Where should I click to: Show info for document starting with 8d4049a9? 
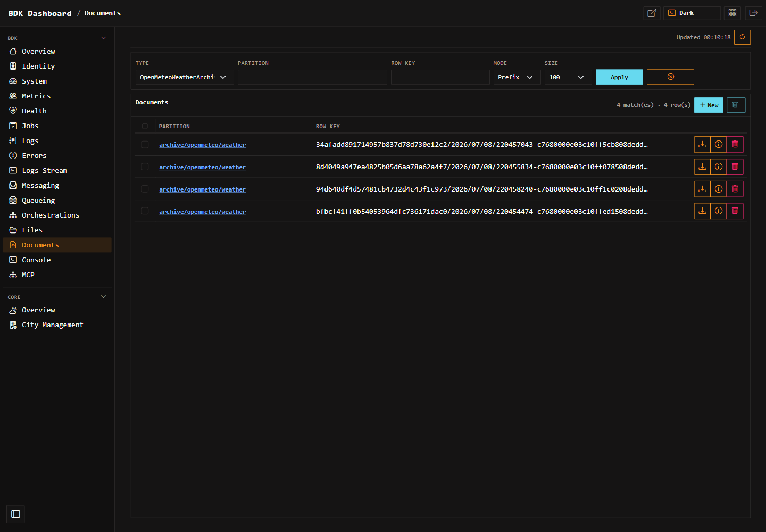pyautogui.click(x=719, y=167)
